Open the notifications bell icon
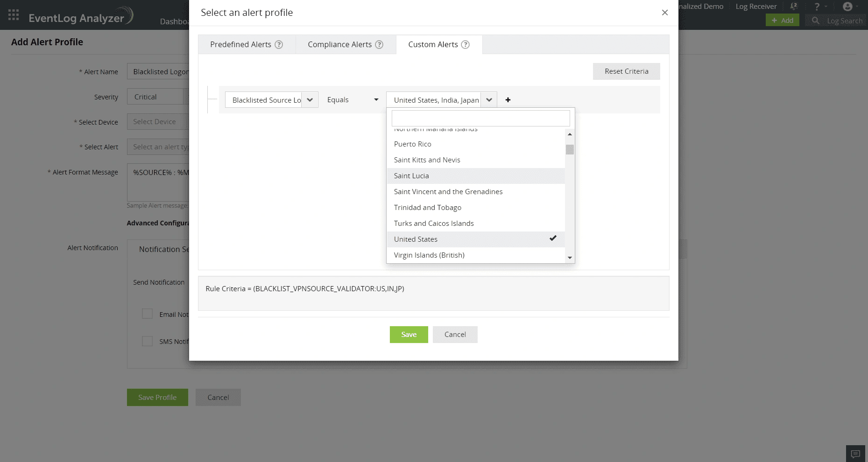 click(793, 7)
